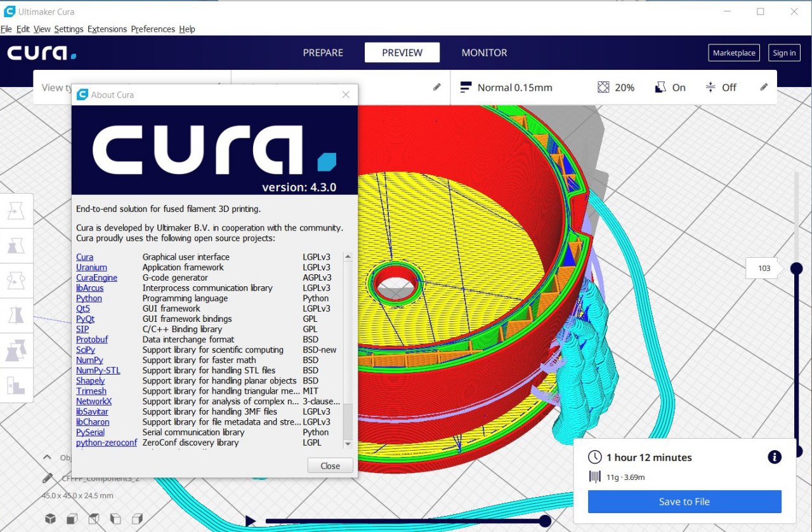Open the Extensions menu

107,29
